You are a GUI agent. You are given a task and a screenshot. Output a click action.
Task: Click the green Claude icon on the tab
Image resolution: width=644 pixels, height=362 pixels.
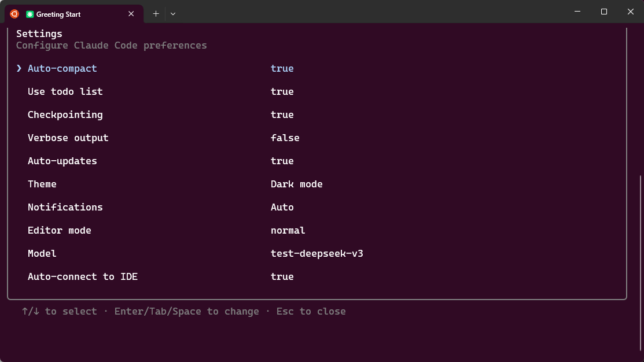click(x=30, y=14)
